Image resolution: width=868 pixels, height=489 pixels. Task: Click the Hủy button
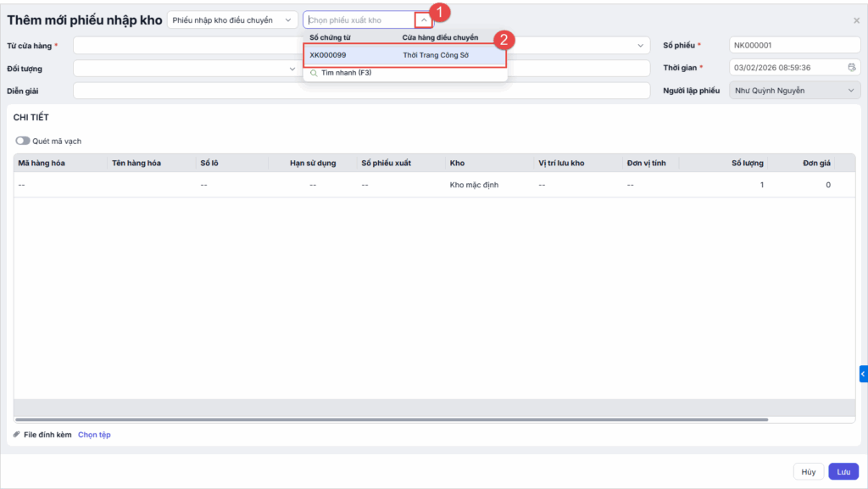point(808,472)
